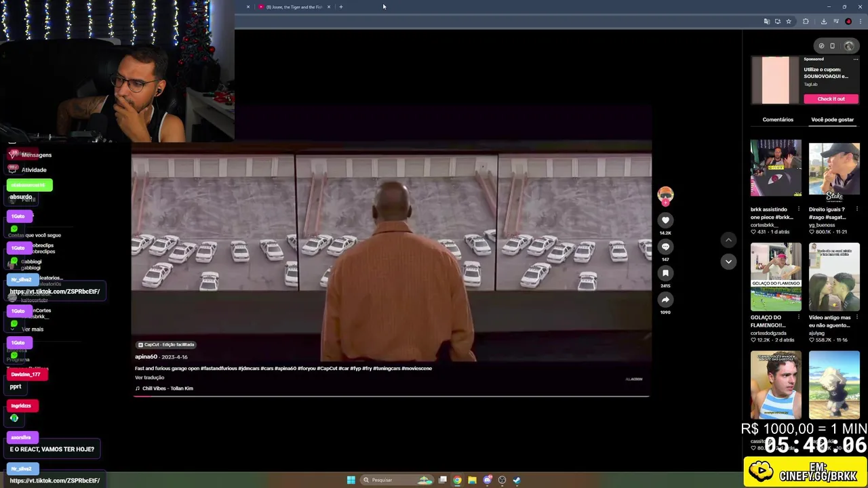868x488 pixels.
Task: Open the sponsored ad three-dot options
Action: click(855, 60)
